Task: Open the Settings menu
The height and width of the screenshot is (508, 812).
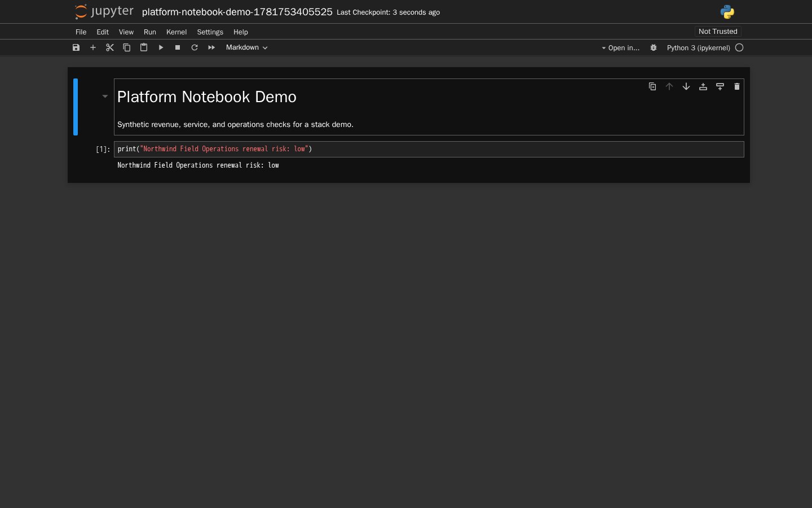Action: click(210, 32)
